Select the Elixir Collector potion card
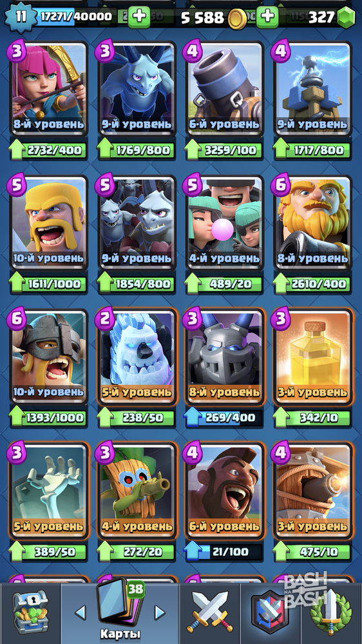Screen dimensions: 362x644 pyautogui.click(x=313, y=356)
